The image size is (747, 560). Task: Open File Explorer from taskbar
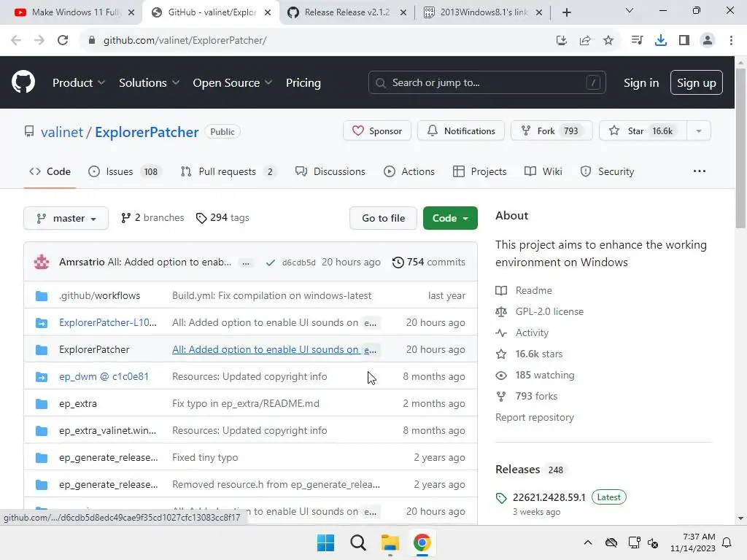(x=390, y=542)
